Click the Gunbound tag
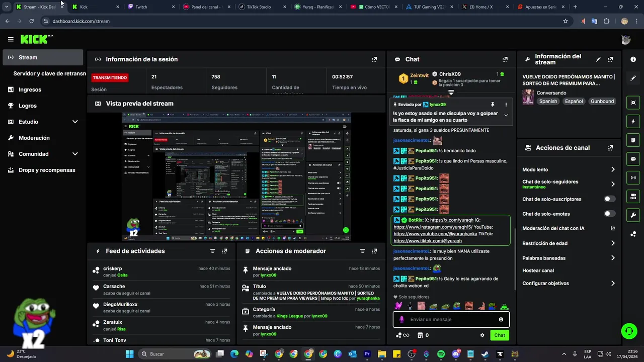The height and width of the screenshot is (362, 644). 602,101
